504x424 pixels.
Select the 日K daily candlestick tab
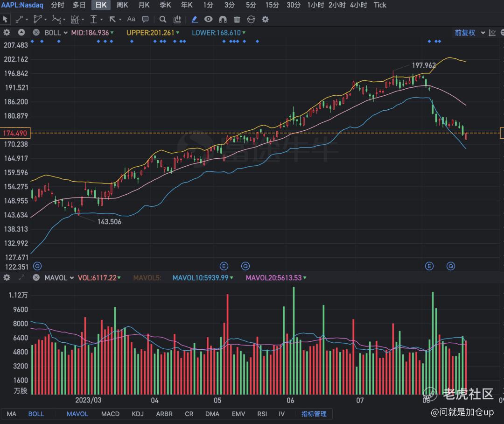(101, 5)
